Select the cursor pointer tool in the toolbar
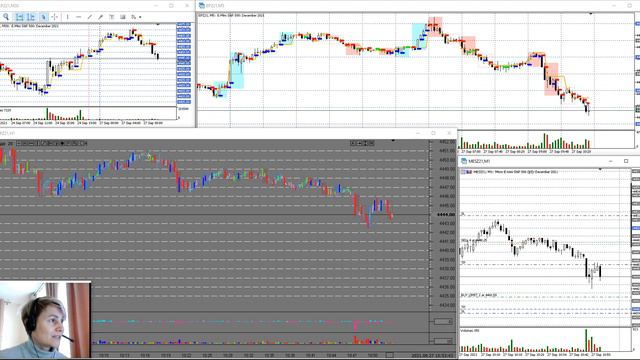The width and height of the screenshot is (640, 360). tap(43, 17)
